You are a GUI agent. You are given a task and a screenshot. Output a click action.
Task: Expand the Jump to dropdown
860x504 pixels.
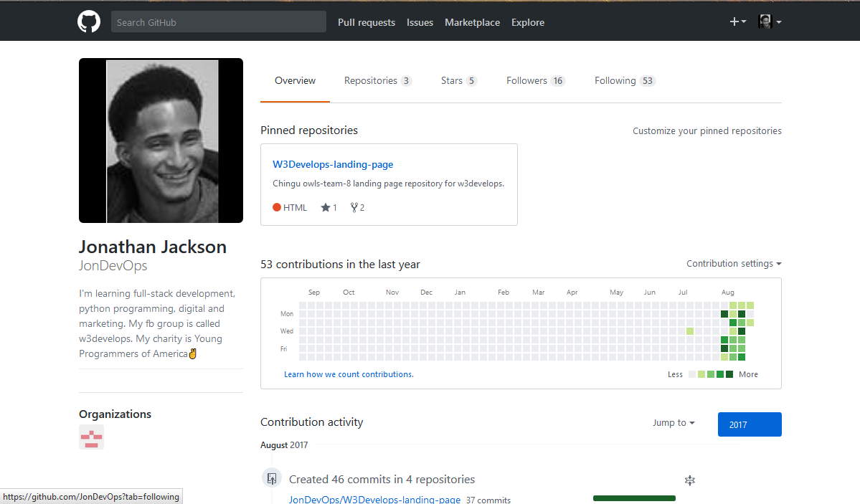click(x=674, y=423)
